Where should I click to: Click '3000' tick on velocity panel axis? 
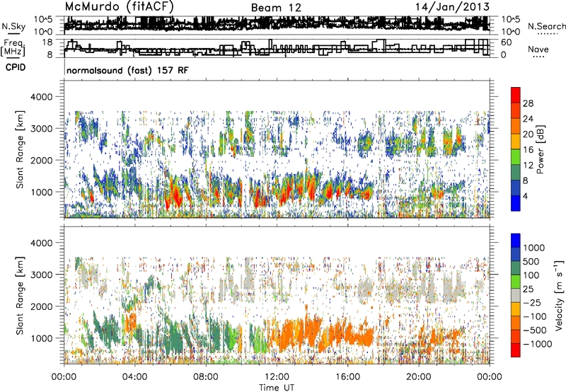point(40,275)
